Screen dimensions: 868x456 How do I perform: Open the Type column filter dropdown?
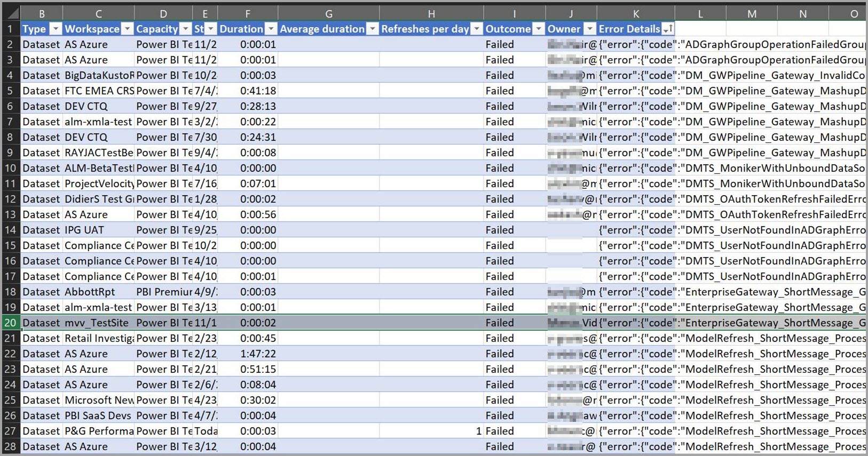[x=56, y=29]
